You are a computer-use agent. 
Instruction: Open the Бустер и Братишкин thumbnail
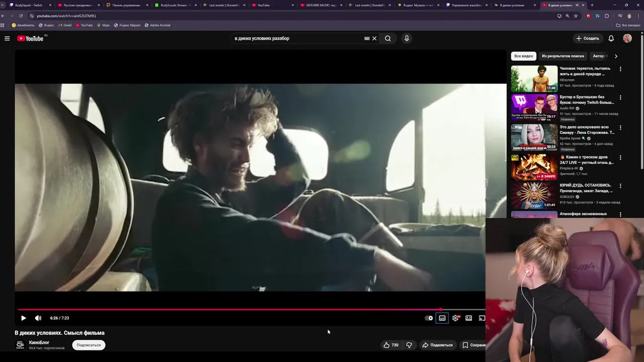point(534,108)
